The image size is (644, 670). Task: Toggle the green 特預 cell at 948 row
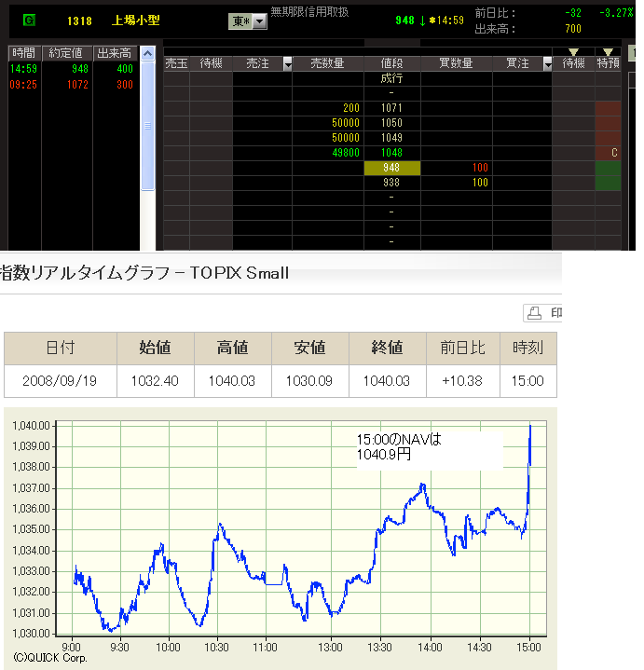pos(608,168)
